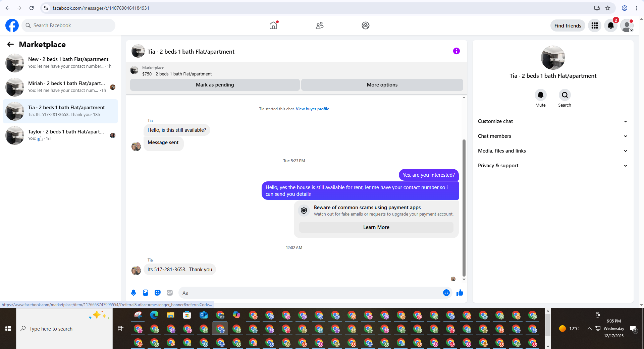Go back using the Marketplace back arrow
This screenshot has width=644, height=349.
click(10, 44)
